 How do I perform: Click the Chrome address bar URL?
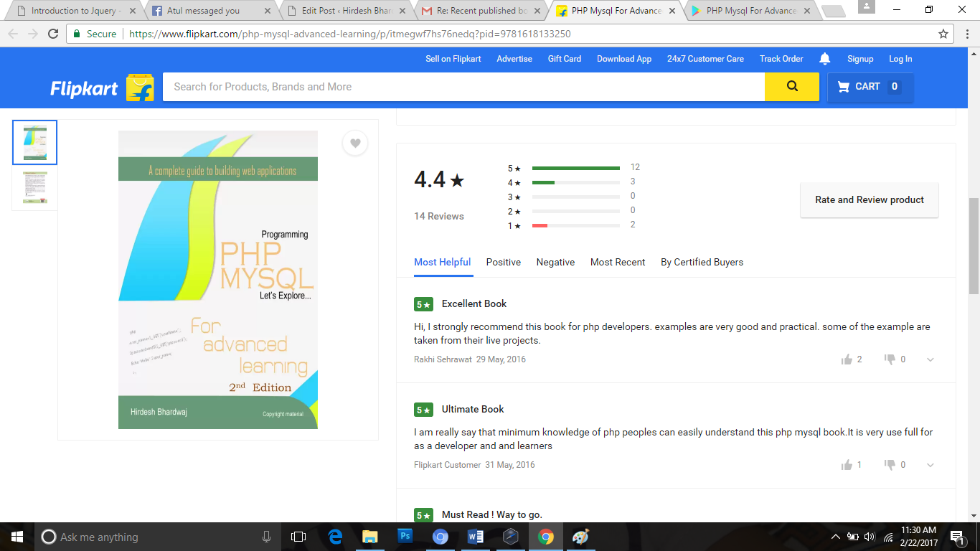(x=350, y=34)
